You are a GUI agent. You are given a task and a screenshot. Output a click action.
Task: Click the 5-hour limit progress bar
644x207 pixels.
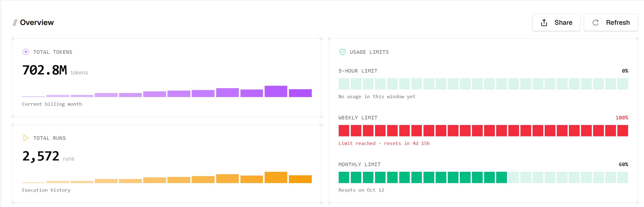[x=483, y=84]
